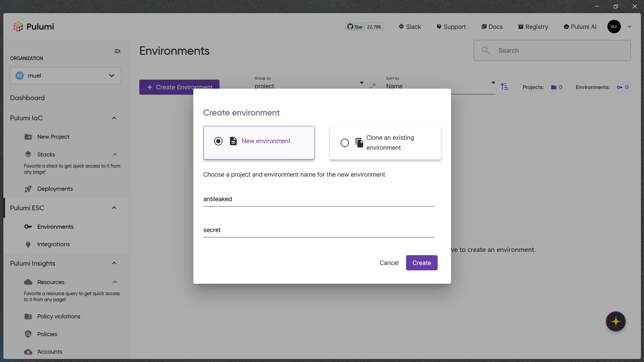
Task: Go to Dashboard in sidebar
Action: tap(27, 98)
